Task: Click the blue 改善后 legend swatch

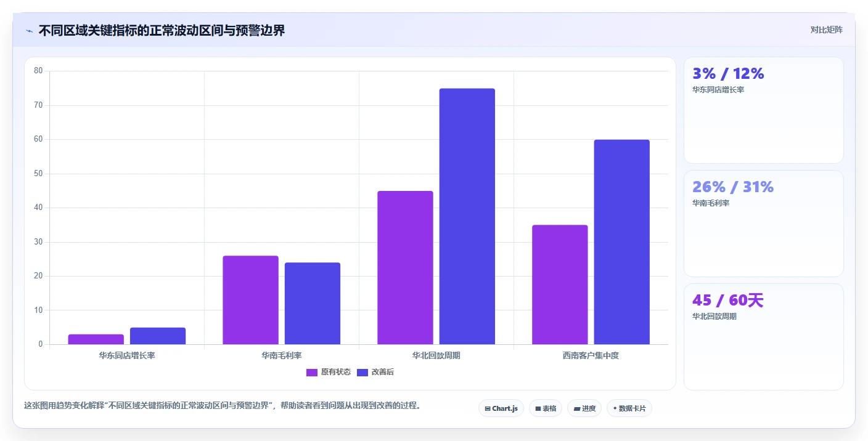Action: click(362, 372)
